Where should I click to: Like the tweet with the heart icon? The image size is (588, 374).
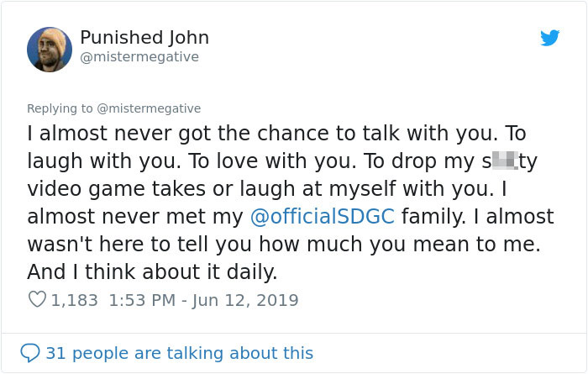pyautogui.click(x=37, y=300)
